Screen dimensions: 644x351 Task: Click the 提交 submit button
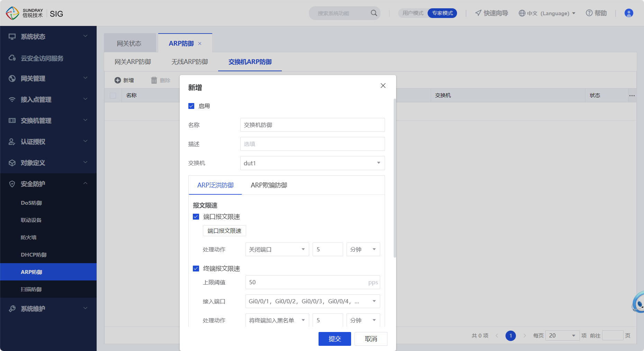click(x=335, y=339)
